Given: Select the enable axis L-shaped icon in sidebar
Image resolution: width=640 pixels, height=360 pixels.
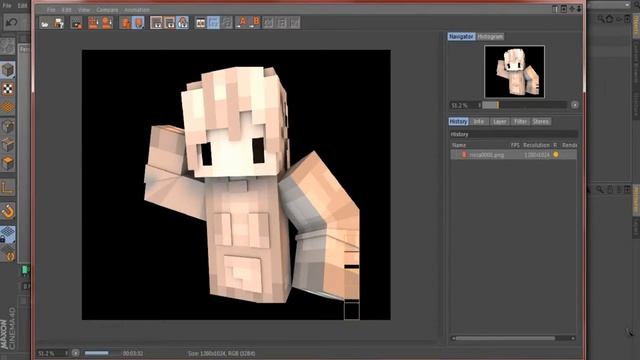Looking at the screenshot, I should coord(8,187).
